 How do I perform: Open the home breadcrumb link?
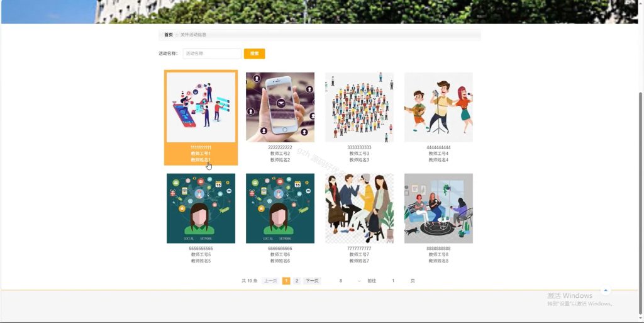(169, 35)
